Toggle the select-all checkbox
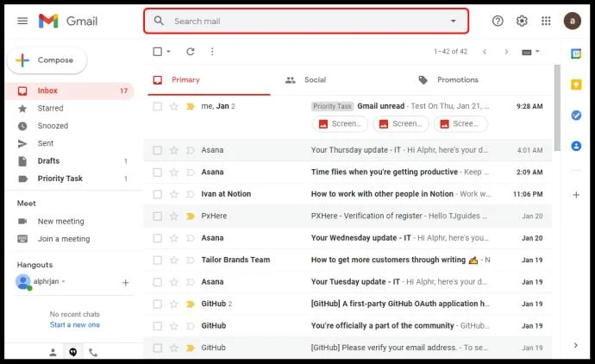This screenshot has width=595, height=364. pos(158,52)
